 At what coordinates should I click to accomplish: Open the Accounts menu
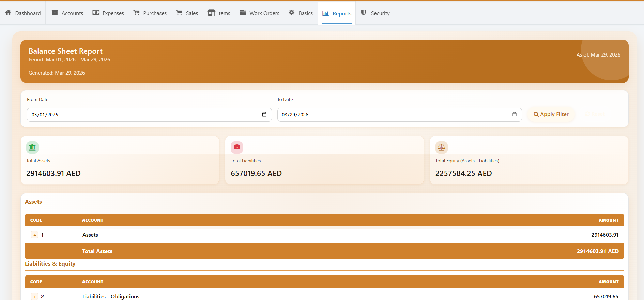[x=67, y=13]
